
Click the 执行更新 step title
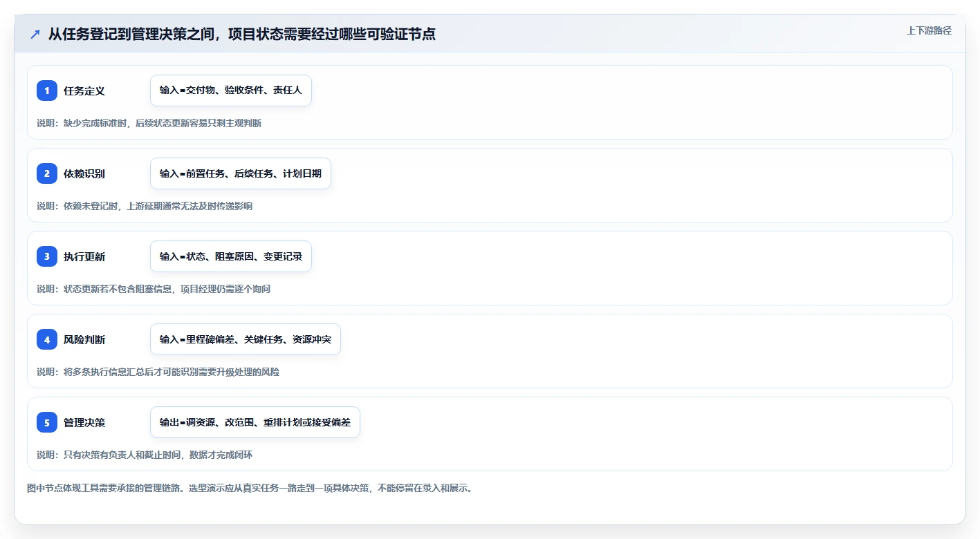click(x=84, y=256)
